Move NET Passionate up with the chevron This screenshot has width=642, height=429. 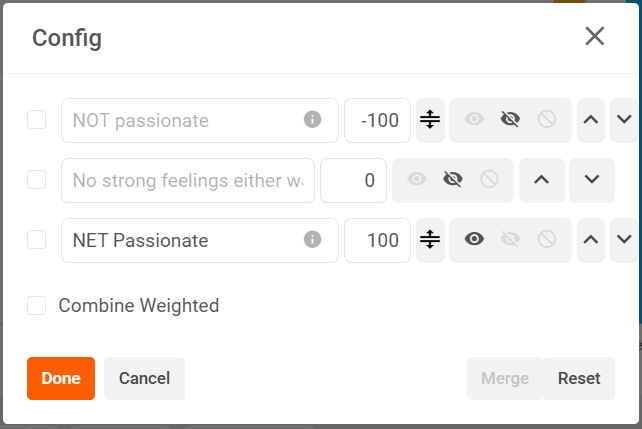click(x=591, y=240)
